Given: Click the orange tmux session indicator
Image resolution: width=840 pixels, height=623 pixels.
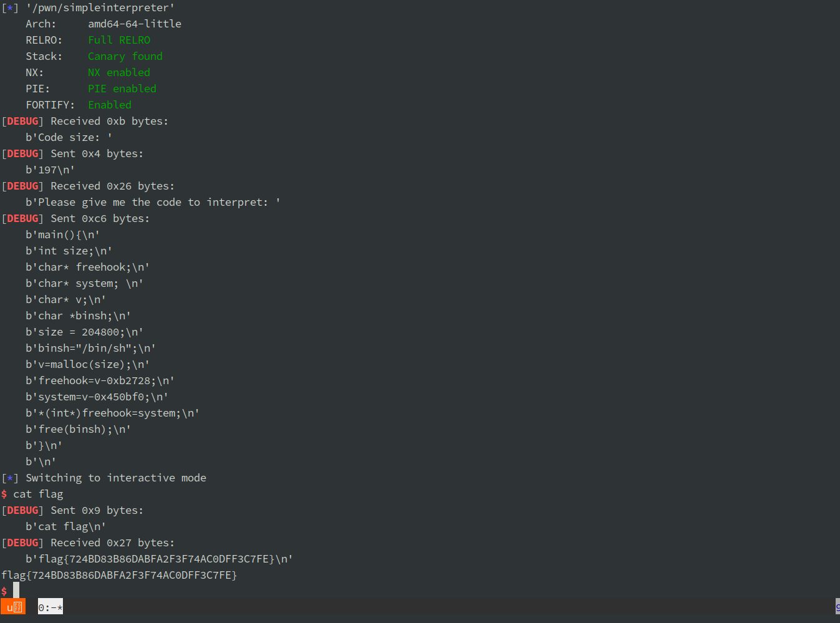Looking at the screenshot, I should click(x=13, y=607).
